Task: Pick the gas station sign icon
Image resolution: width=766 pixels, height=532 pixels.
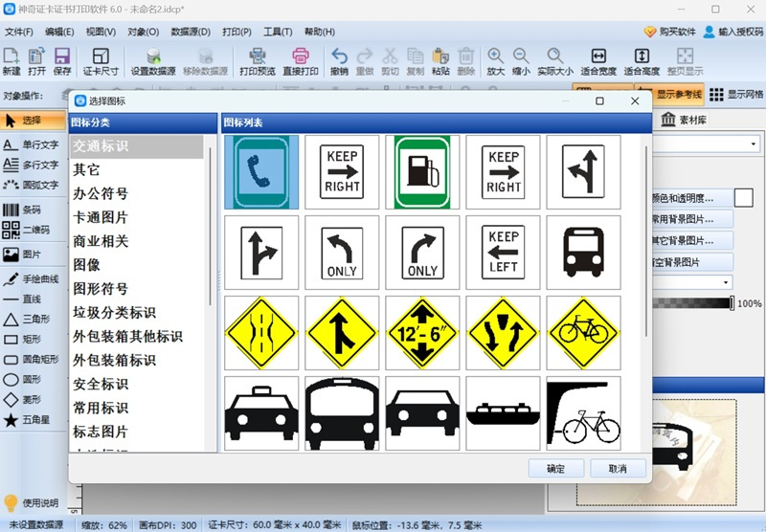Action: [x=422, y=172]
